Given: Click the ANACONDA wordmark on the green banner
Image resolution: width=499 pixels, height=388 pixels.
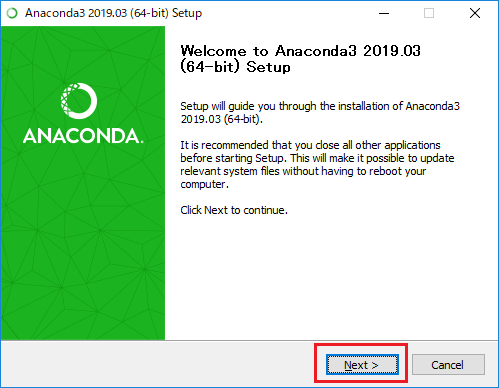Looking at the screenshot, I should [x=83, y=136].
